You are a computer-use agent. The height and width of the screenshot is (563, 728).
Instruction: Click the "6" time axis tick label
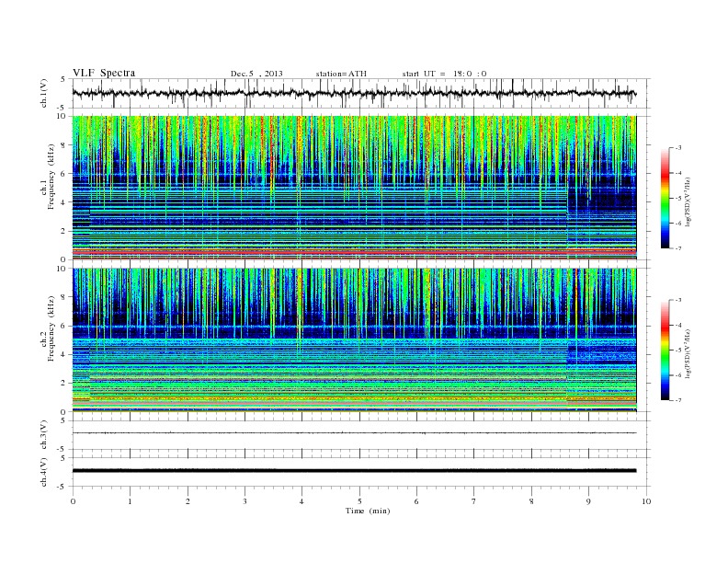coord(416,501)
